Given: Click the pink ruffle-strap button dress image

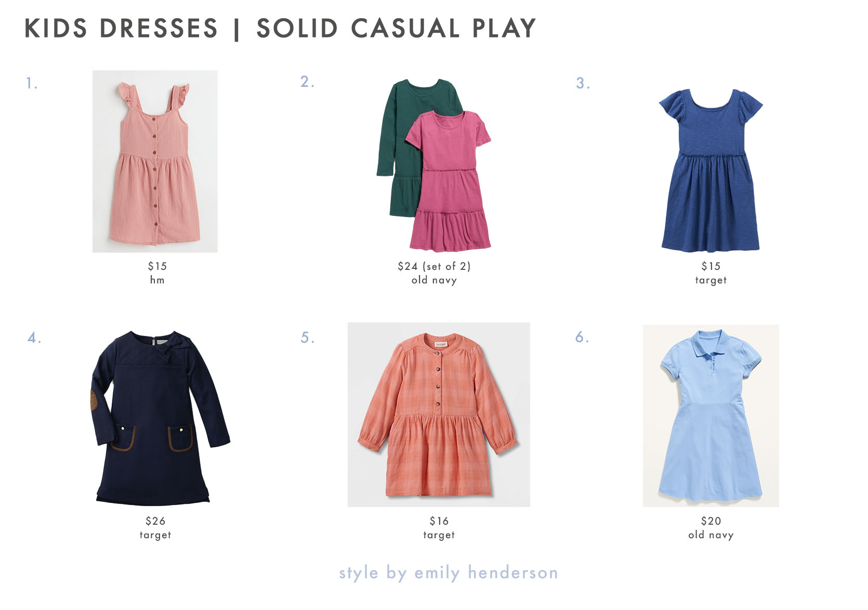Looking at the screenshot, I should [155, 161].
